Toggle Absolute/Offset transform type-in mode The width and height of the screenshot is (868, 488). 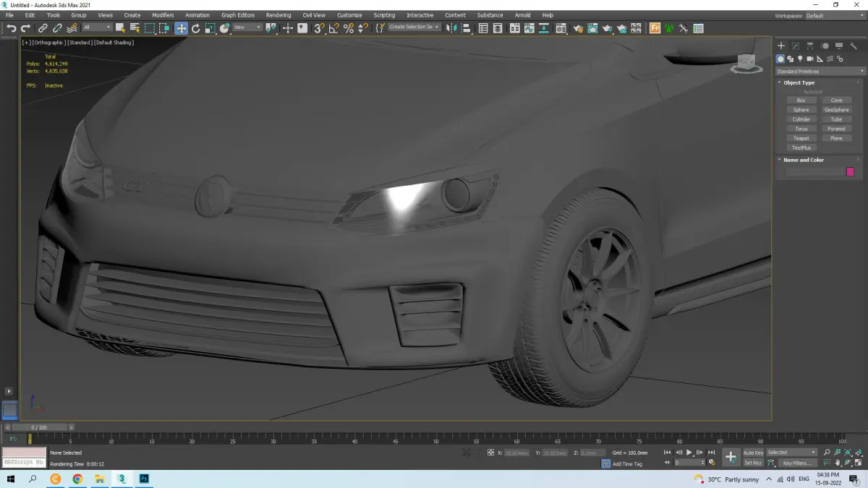pyautogui.click(x=490, y=453)
